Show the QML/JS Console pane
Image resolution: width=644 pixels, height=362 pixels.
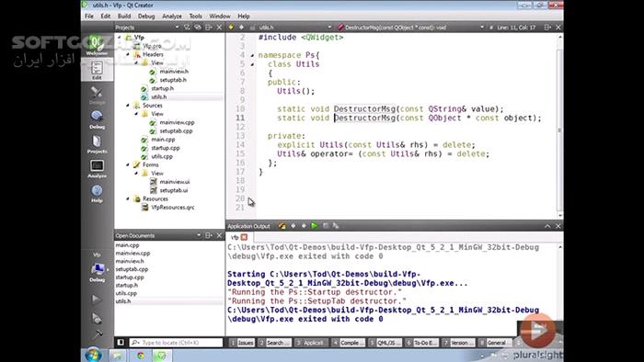click(385, 343)
